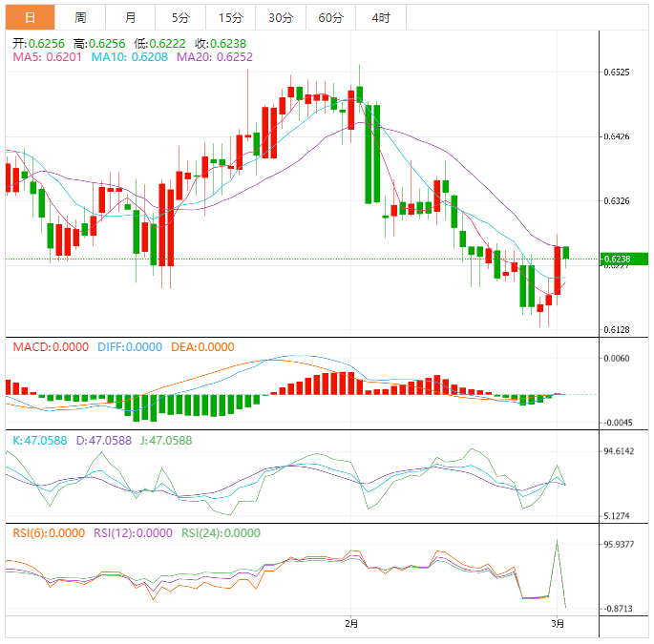Select the 日 (daily) timeframe tab

click(30, 17)
